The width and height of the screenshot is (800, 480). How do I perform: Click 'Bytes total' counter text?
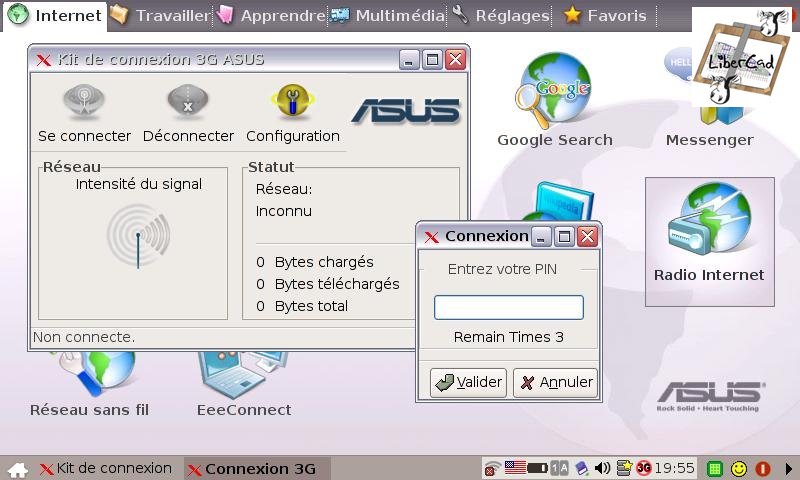pos(311,306)
